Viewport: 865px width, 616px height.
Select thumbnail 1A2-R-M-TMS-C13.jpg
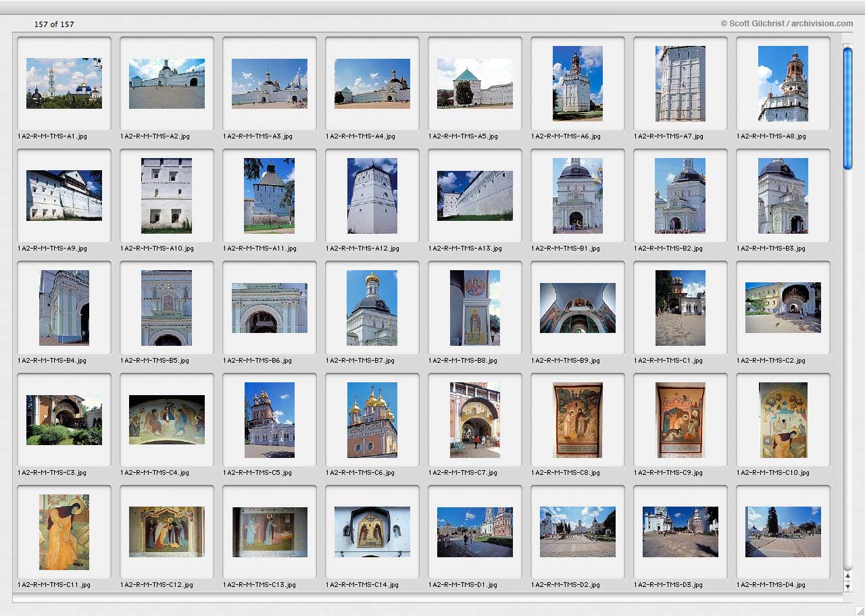[x=270, y=532]
